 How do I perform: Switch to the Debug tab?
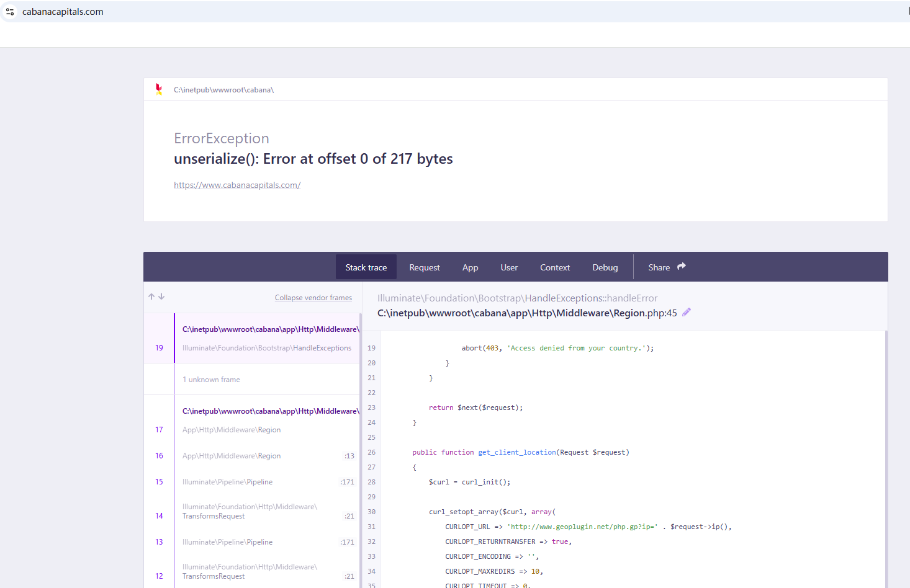click(x=605, y=267)
